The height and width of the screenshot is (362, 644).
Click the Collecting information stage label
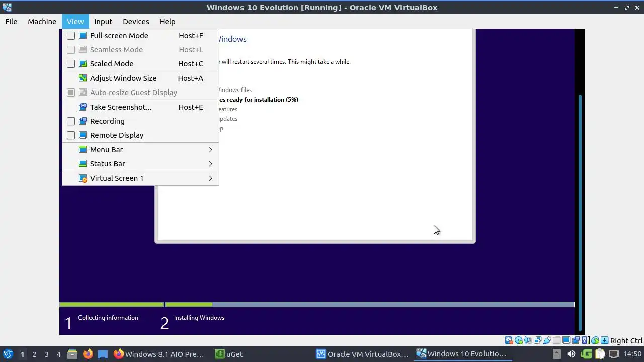pyautogui.click(x=108, y=318)
